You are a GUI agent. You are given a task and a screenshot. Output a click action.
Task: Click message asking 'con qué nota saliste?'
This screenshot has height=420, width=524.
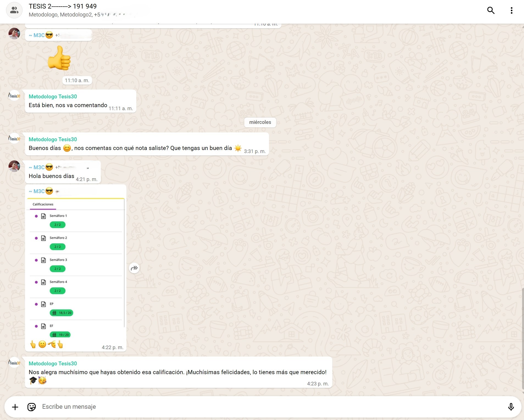135,148
